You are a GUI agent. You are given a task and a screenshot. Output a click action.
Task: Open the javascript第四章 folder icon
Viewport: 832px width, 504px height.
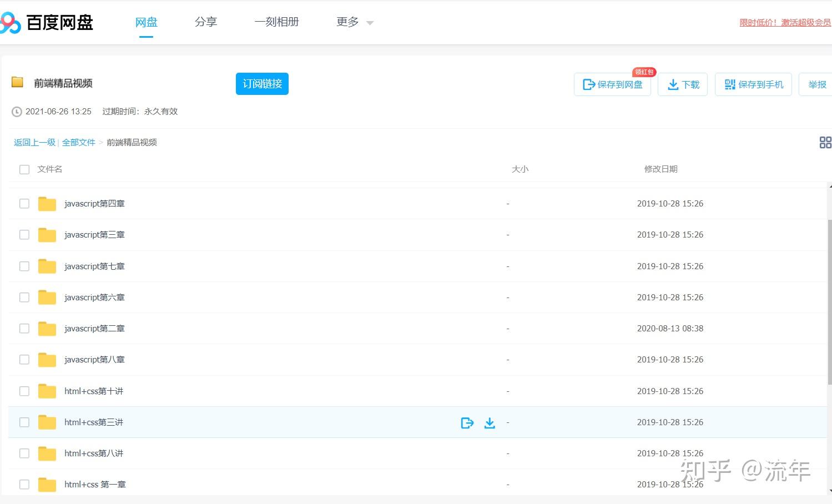pos(47,204)
